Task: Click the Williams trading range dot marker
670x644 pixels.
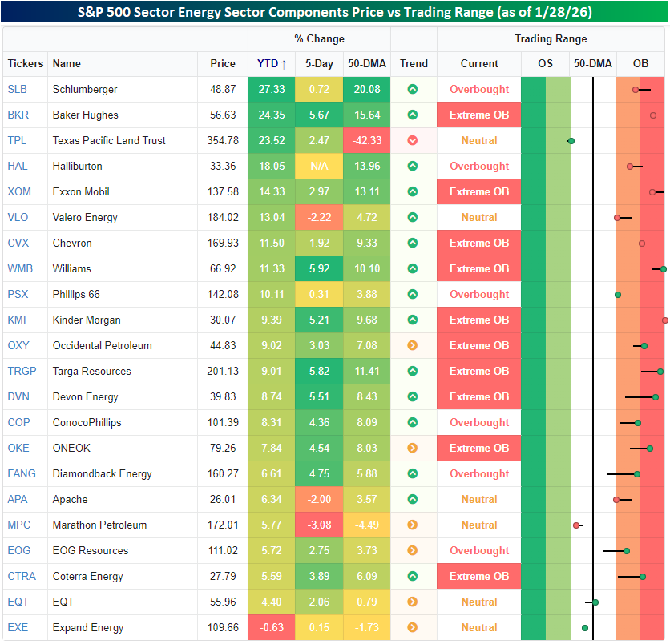Action: [664, 269]
